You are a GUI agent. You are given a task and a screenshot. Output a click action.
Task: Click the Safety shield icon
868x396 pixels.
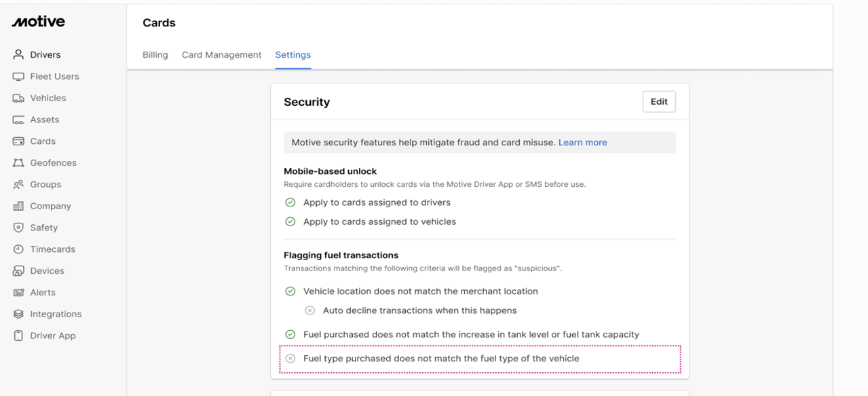(x=18, y=228)
